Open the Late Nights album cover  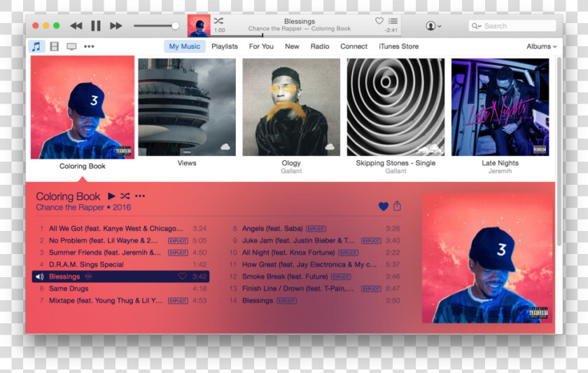(x=500, y=107)
